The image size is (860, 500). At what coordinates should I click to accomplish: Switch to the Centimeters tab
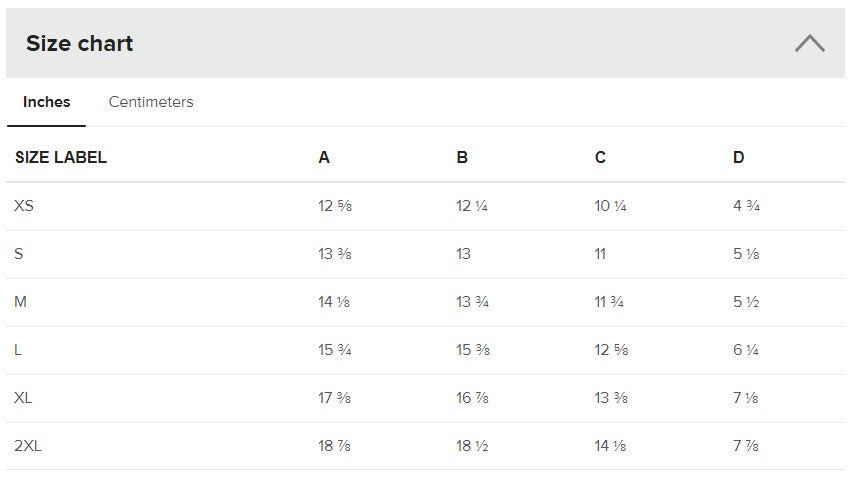coord(151,102)
